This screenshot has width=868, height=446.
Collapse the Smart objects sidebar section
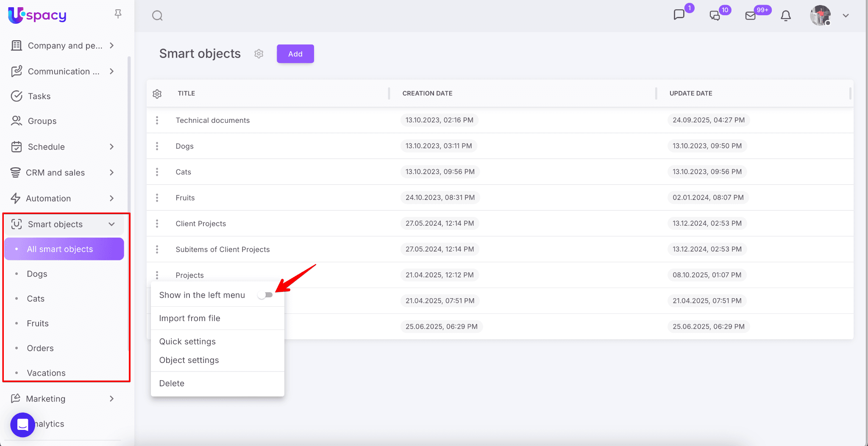click(111, 224)
